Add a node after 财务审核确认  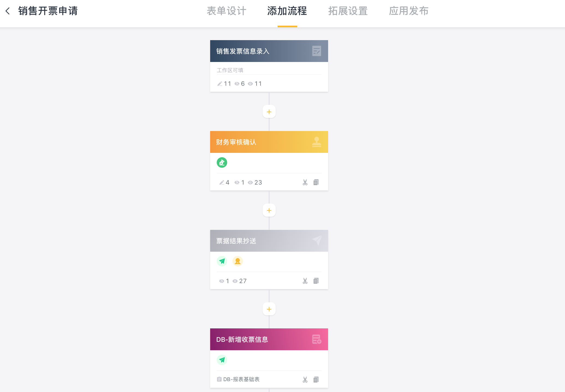click(x=269, y=210)
